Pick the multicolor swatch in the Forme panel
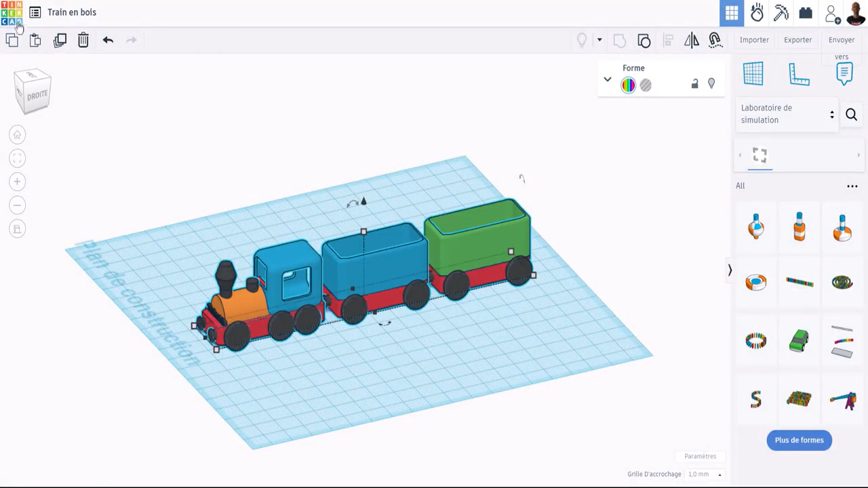868x488 pixels. [x=628, y=85]
